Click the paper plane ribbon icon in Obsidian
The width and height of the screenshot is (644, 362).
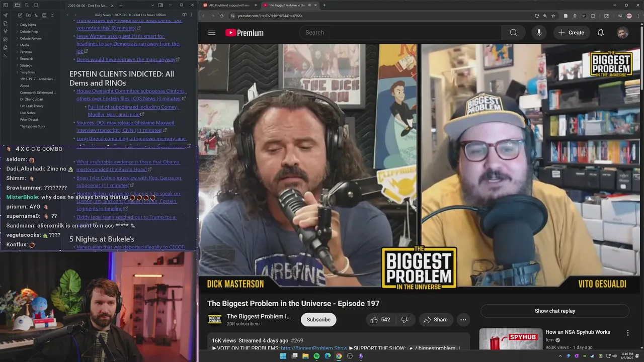(6, 15)
